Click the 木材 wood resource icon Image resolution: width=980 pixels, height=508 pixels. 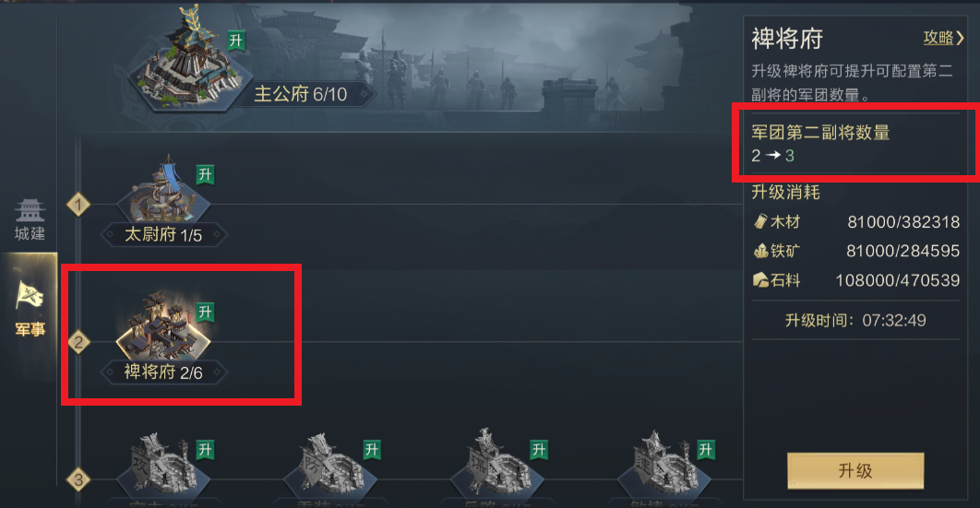(x=760, y=221)
